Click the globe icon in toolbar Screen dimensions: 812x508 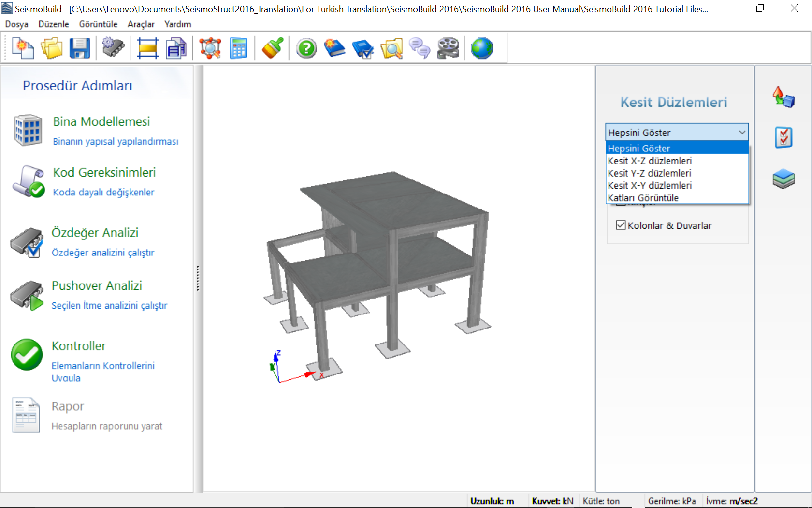tap(482, 48)
